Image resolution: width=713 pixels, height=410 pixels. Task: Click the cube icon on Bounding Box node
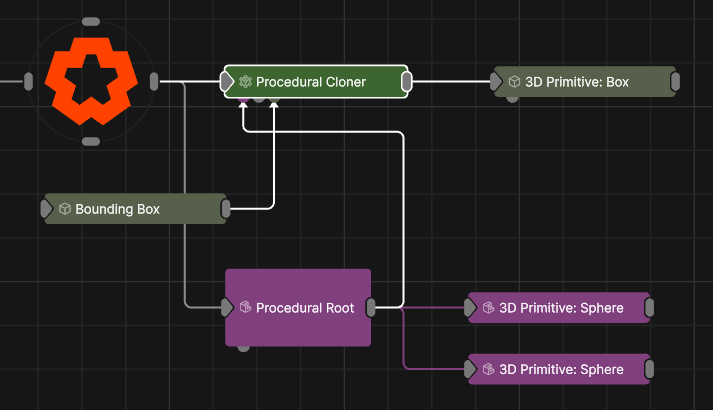(x=64, y=209)
